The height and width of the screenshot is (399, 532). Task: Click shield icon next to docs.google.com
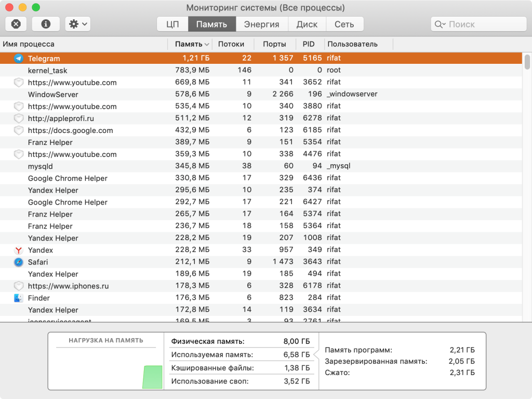[x=19, y=130]
